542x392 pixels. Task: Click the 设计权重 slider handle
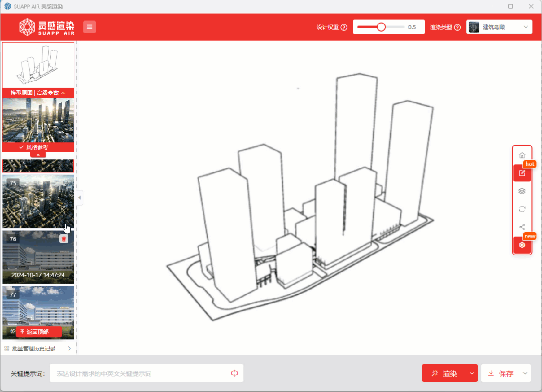[x=381, y=27]
